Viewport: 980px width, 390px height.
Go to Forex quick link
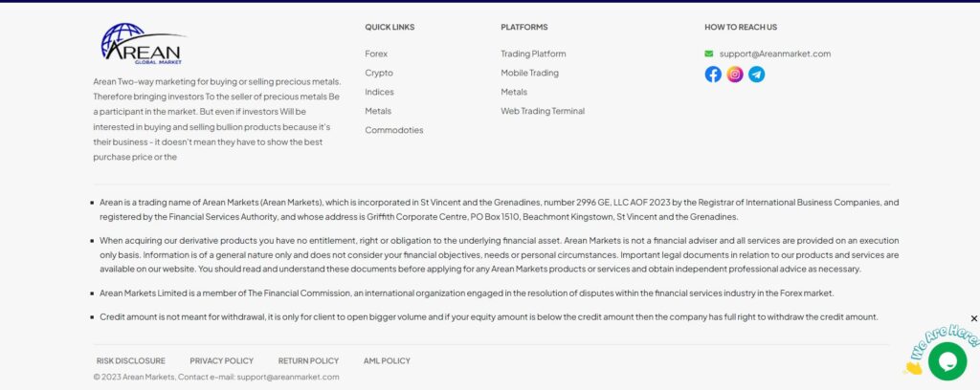[x=376, y=54]
